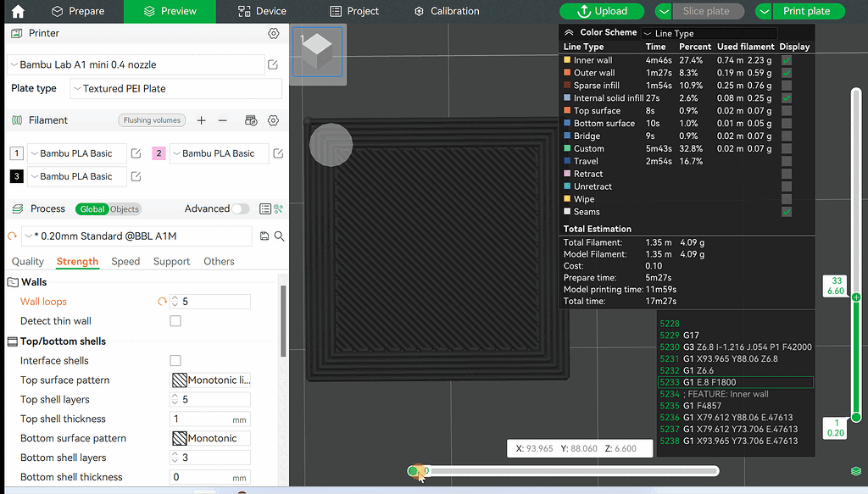
Task: Save the current process preset
Action: click(x=264, y=236)
